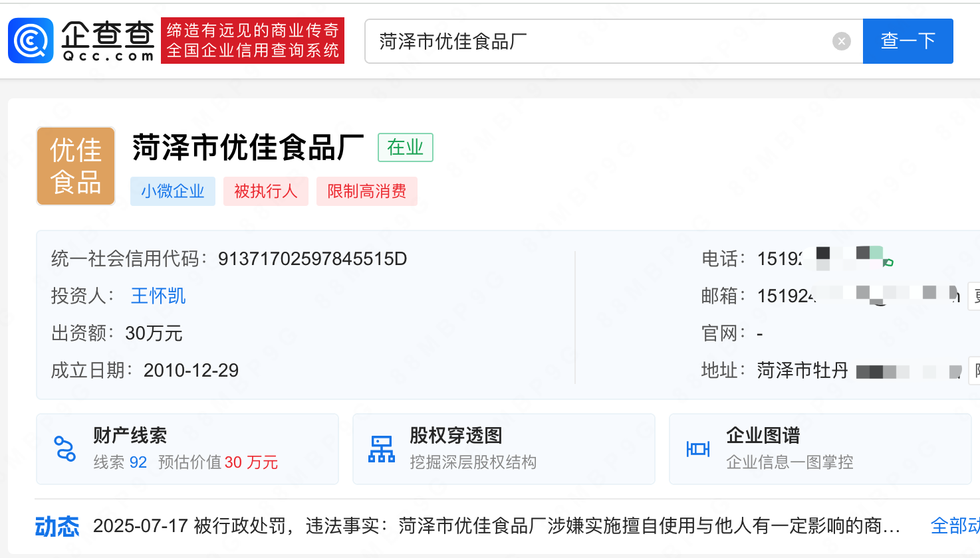Click the 菏泽市优佳食品厂 company title

click(x=248, y=147)
